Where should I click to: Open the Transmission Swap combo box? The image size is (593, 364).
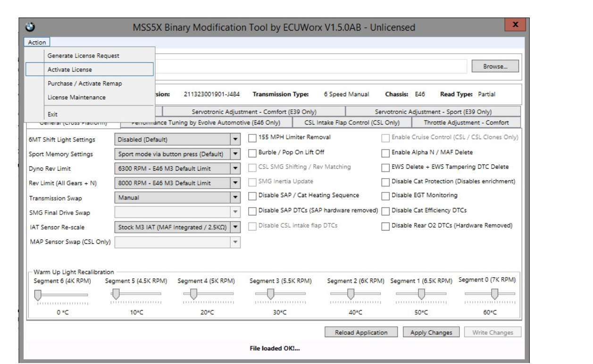(x=234, y=198)
